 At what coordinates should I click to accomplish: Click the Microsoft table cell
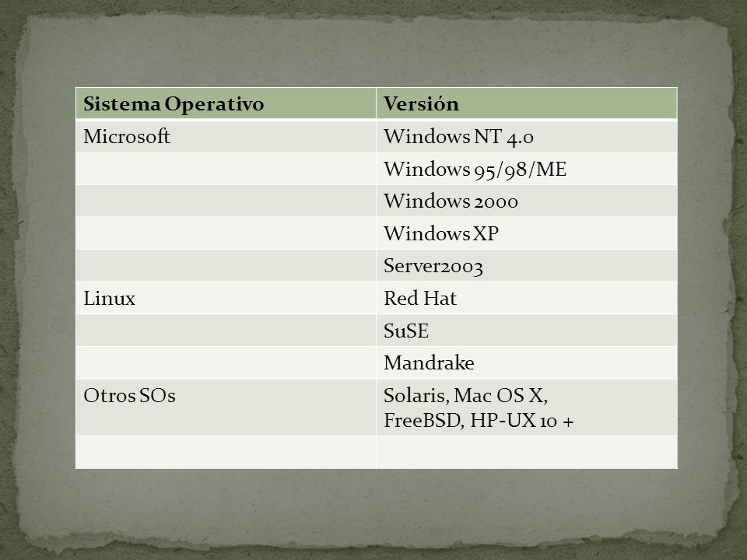226,136
